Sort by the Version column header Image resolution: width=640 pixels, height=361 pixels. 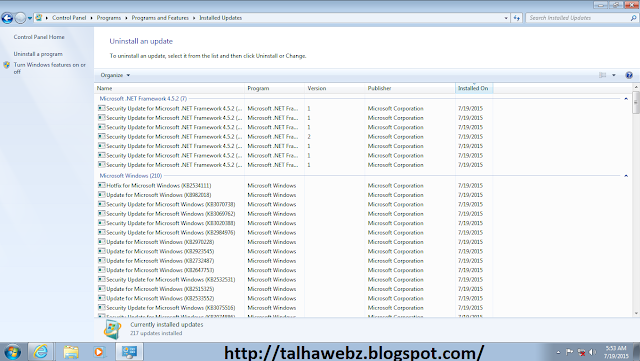[335, 88]
